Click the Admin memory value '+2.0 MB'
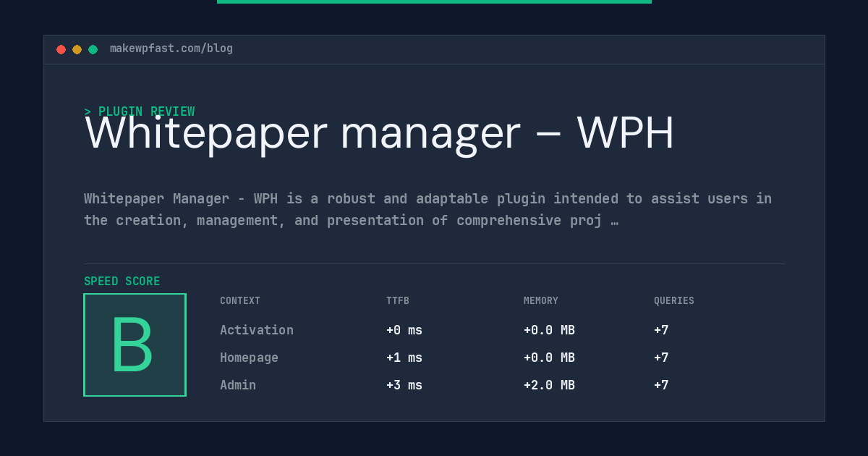This screenshot has height=456, width=868. (549, 385)
